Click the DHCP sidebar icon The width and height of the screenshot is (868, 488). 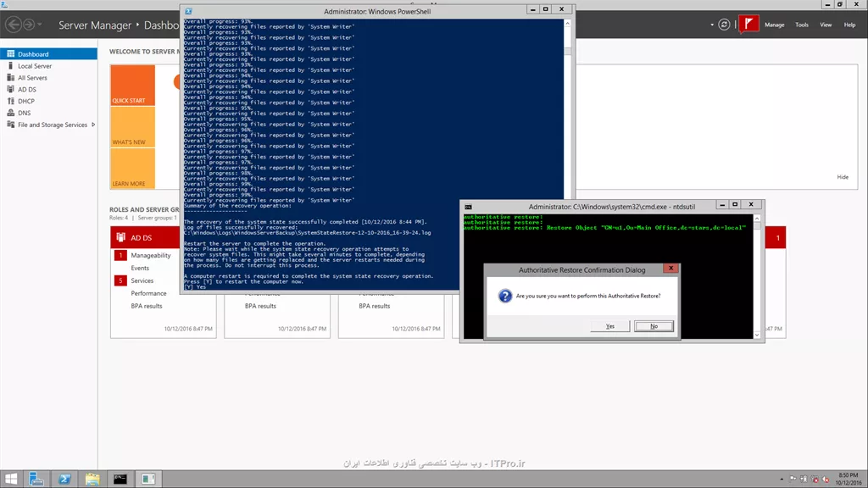coord(10,102)
